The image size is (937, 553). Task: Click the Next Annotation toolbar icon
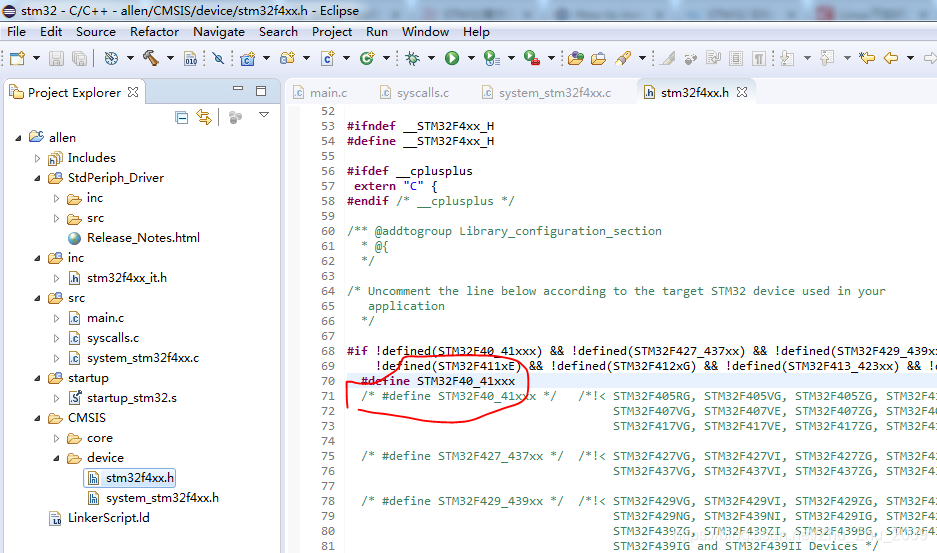[788, 58]
